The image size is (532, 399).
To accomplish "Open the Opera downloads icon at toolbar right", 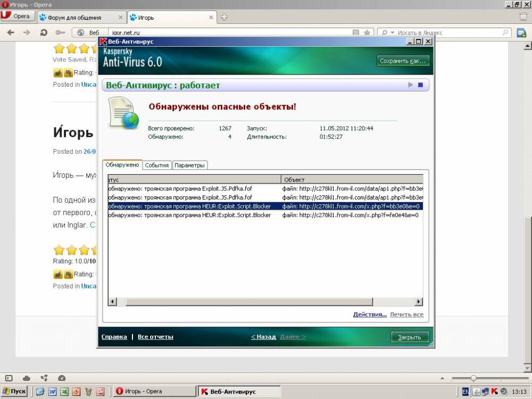I will (x=521, y=33).
